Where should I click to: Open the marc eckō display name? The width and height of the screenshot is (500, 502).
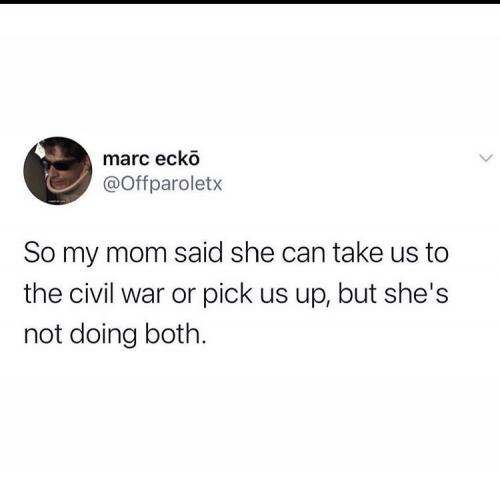[151, 159]
